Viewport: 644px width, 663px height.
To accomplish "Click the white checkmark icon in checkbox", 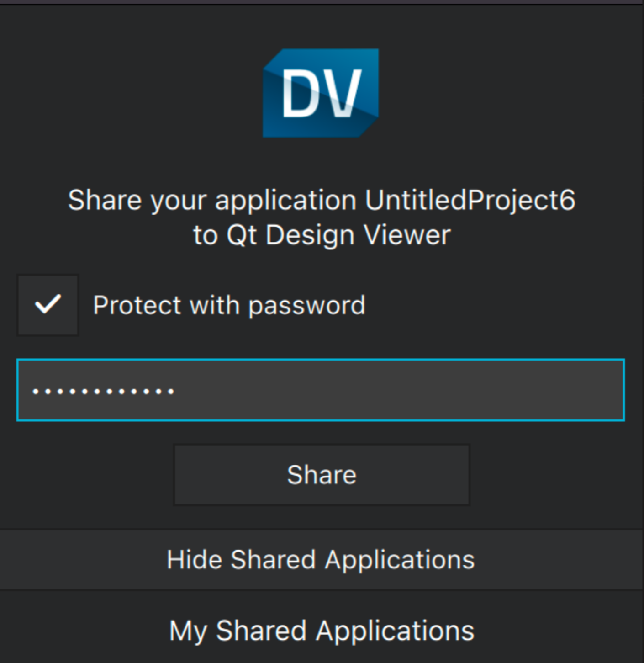I will tap(48, 304).
